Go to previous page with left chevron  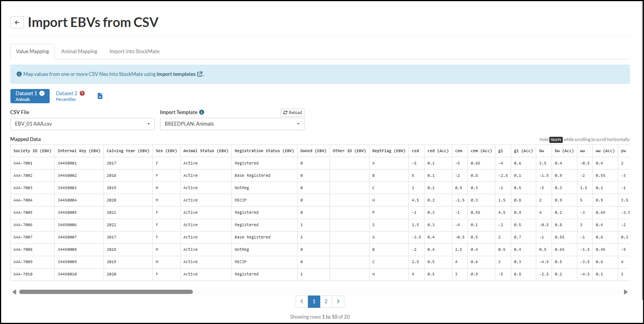pos(302,301)
